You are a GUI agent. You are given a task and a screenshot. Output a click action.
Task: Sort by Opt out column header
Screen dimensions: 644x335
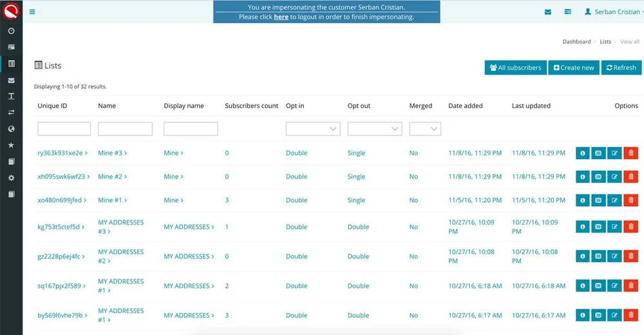tap(359, 106)
